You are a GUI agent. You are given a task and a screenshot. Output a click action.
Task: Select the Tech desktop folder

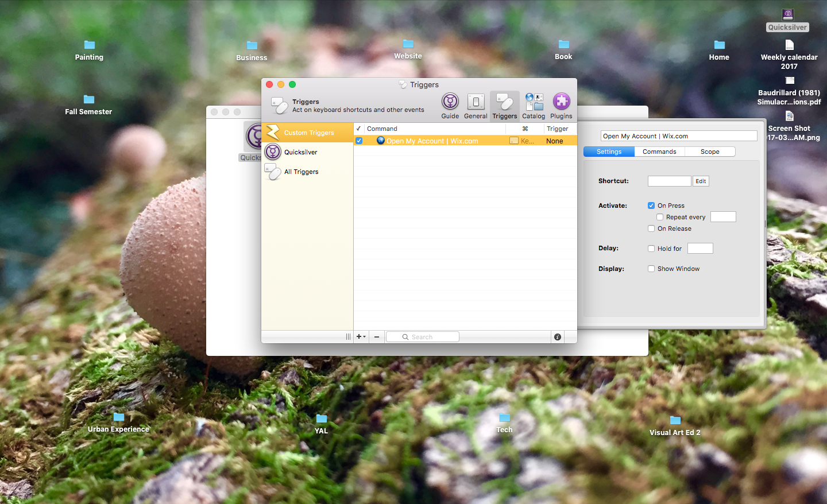tap(504, 423)
